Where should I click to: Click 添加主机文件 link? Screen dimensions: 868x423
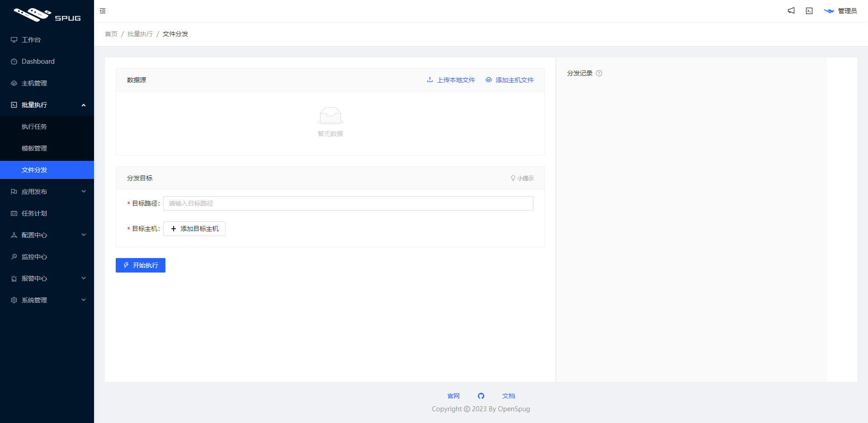(x=509, y=80)
